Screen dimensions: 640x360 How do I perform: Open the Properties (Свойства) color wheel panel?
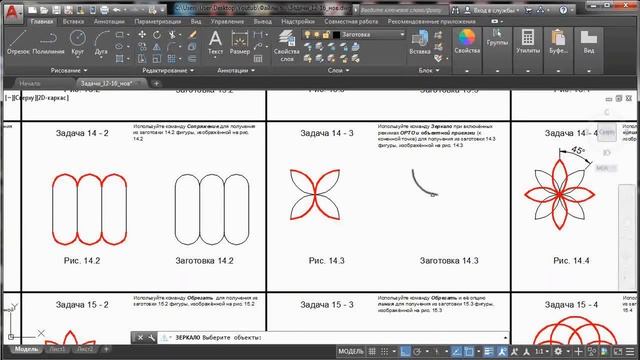(467, 42)
